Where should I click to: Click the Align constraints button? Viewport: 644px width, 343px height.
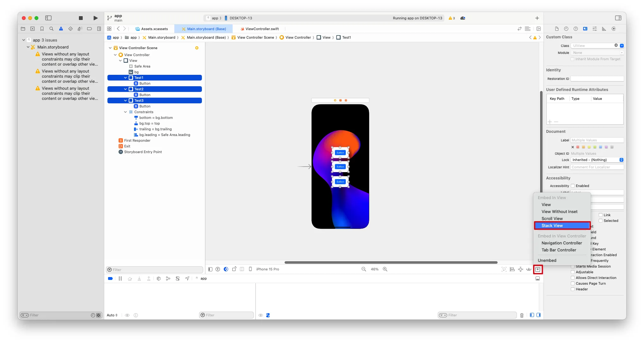(512, 269)
